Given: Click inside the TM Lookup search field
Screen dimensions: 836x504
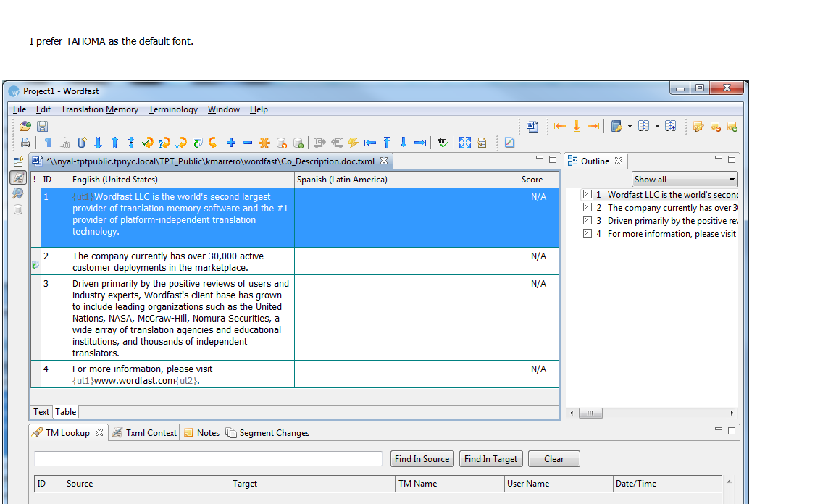Looking at the screenshot, I should (206, 458).
